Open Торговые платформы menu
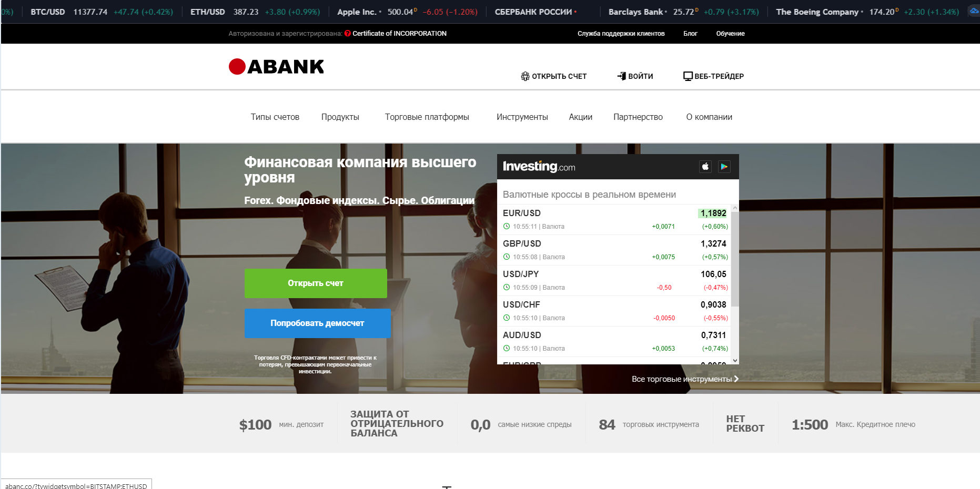This screenshot has width=980, height=489. 427,117
